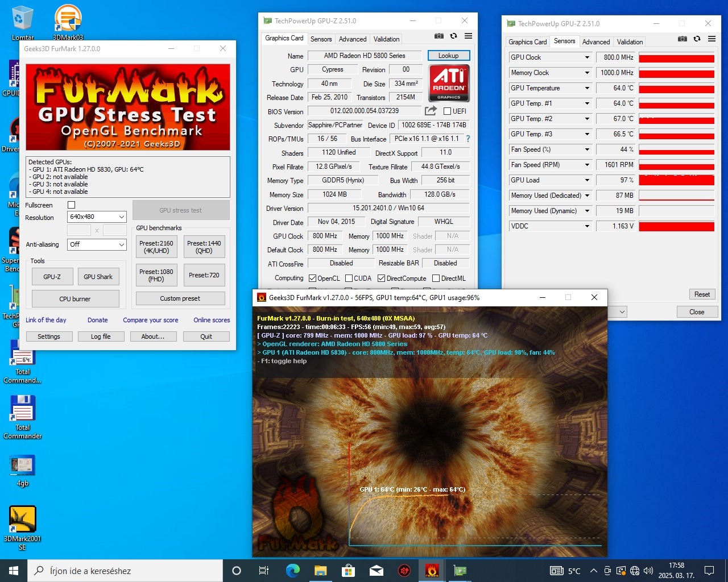Toggle the OpenCL checkbox
This screenshot has width=728, height=582.
pos(312,278)
